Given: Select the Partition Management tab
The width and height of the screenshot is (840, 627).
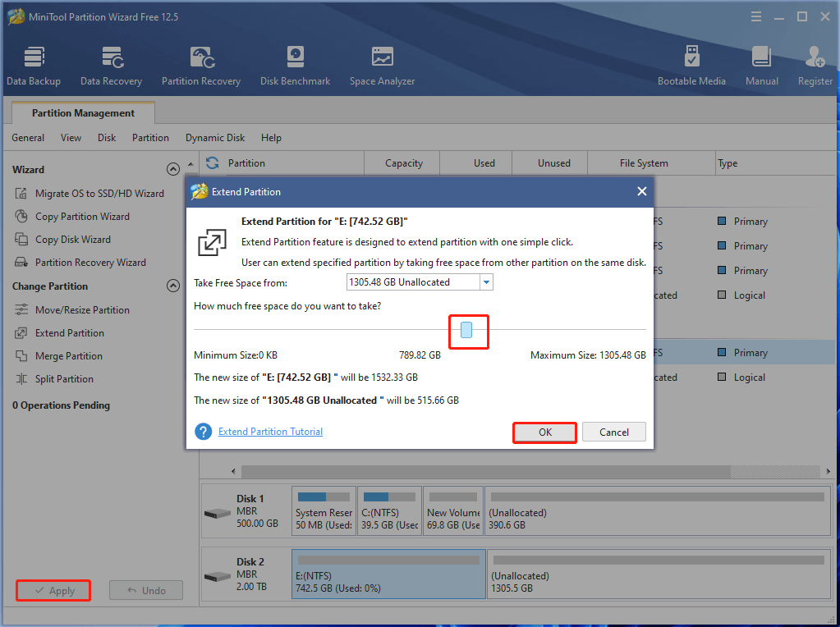Looking at the screenshot, I should tap(83, 113).
